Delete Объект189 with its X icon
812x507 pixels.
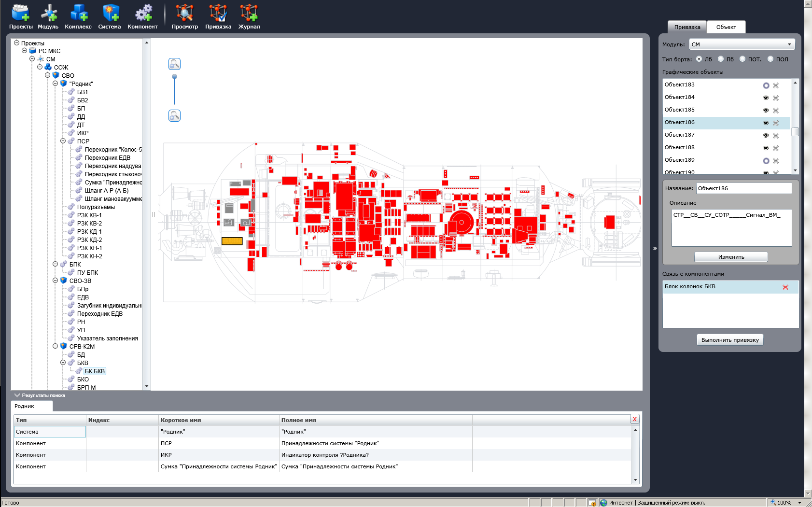tap(776, 161)
